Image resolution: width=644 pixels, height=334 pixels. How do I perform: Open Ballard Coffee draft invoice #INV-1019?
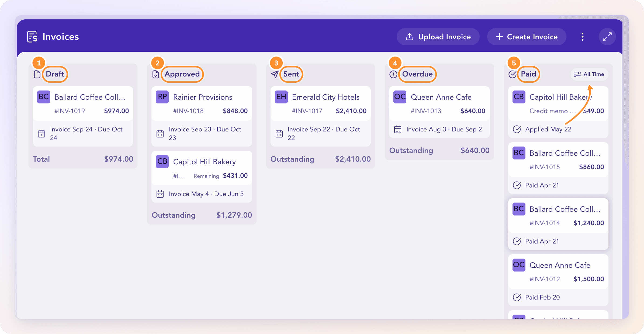click(x=83, y=116)
